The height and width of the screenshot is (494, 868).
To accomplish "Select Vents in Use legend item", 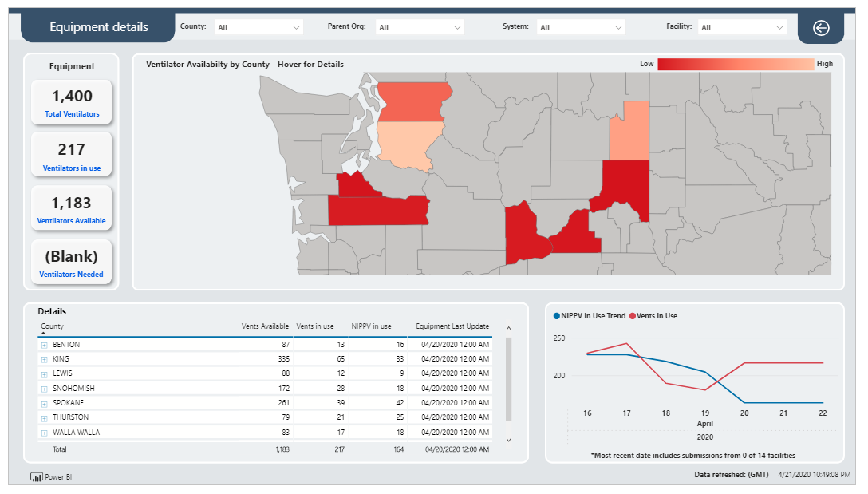I will point(653,316).
